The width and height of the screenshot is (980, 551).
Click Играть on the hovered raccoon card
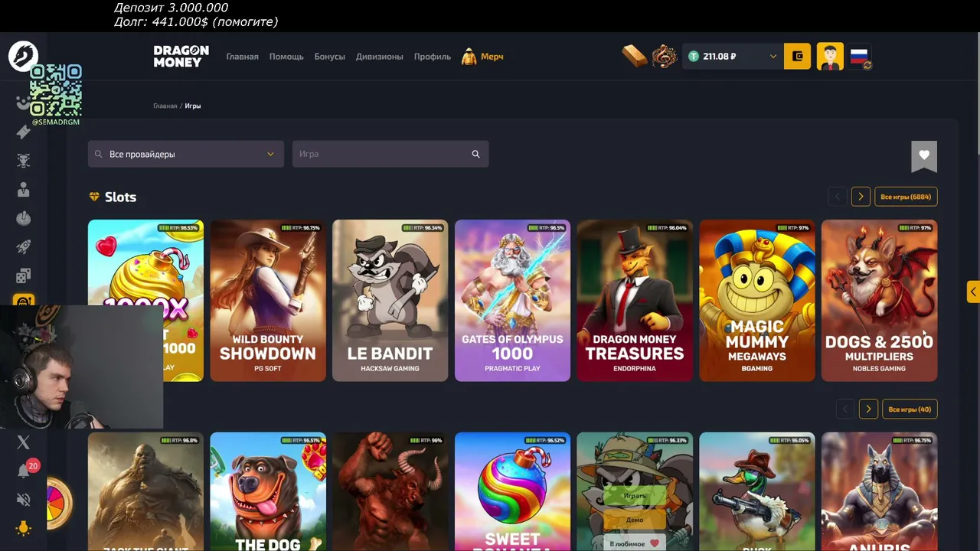pyautogui.click(x=635, y=496)
